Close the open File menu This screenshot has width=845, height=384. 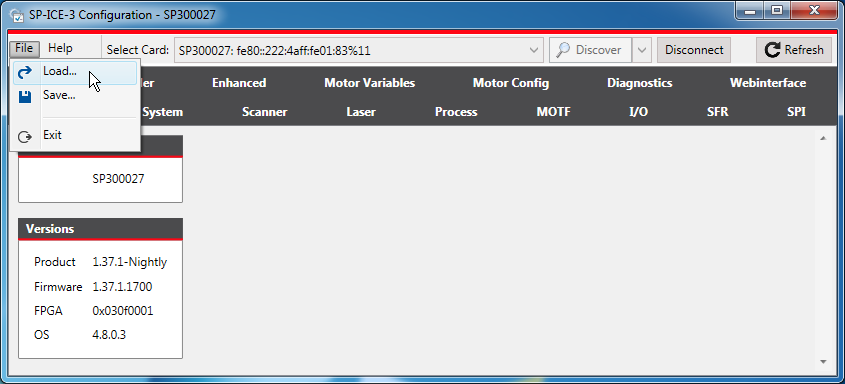click(24, 48)
